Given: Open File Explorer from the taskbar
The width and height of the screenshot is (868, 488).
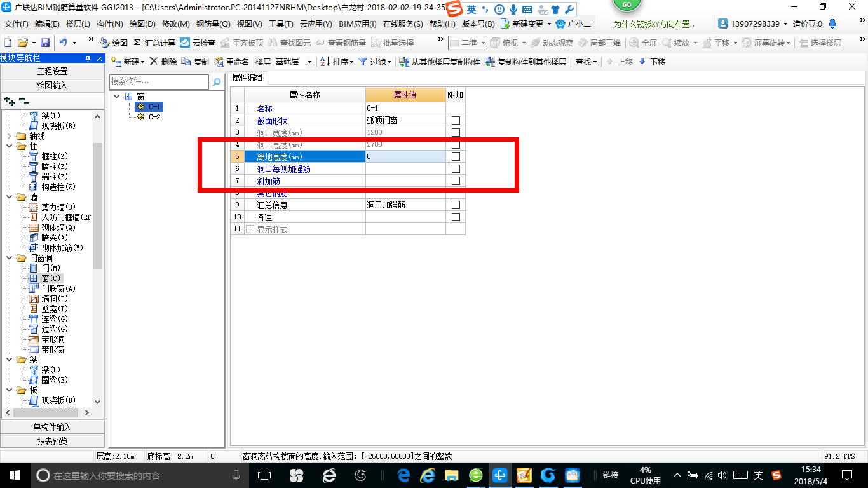Looking at the screenshot, I should (451, 475).
